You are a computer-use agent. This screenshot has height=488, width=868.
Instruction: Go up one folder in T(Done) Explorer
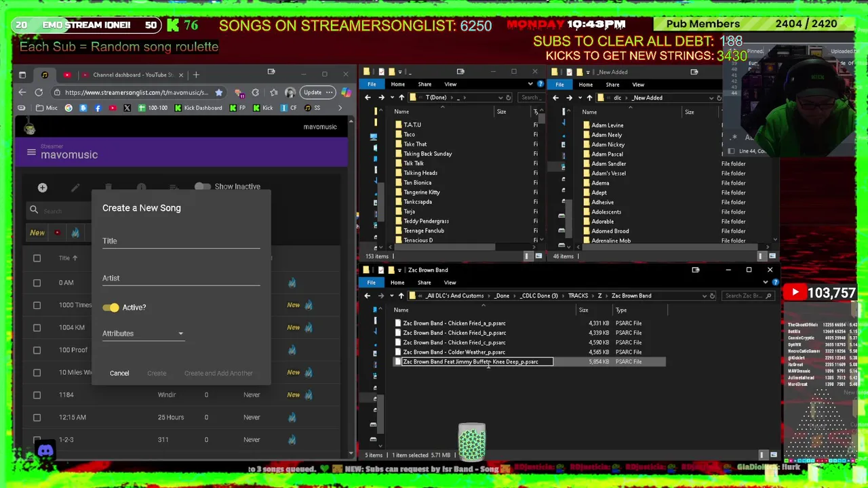click(401, 98)
